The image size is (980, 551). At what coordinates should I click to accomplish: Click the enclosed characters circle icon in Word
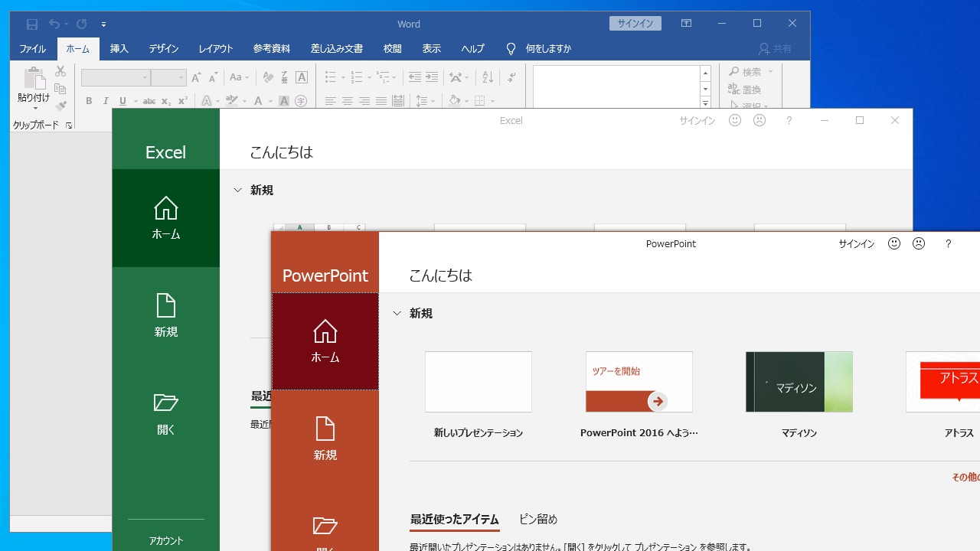301,101
